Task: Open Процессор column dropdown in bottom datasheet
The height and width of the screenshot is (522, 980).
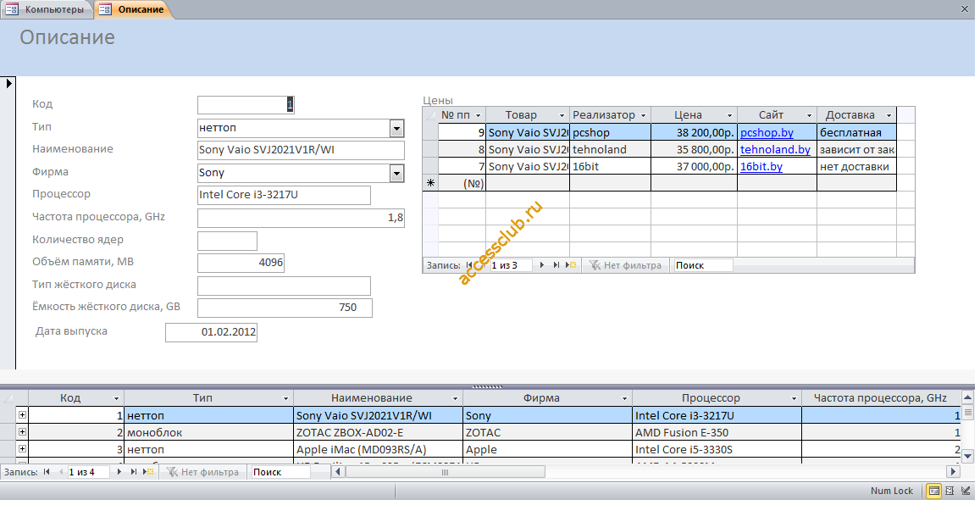Action: (x=794, y=398)
